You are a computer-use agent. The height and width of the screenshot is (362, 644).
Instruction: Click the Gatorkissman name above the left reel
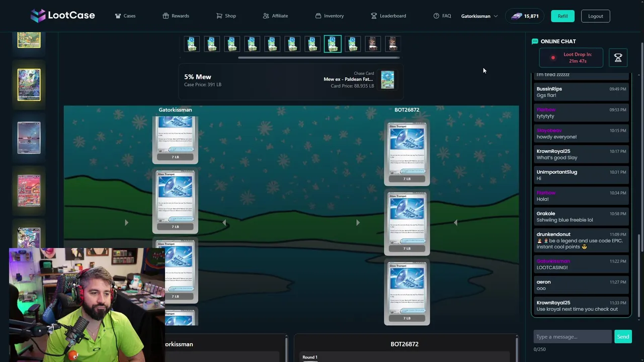[x=175, y=110]
